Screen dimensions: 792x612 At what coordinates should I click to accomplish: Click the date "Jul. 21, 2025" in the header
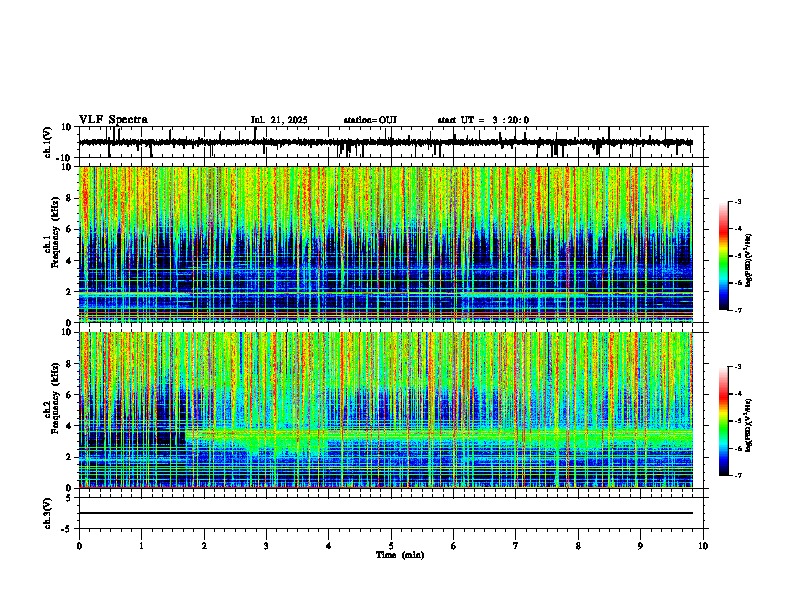point(279,120)
